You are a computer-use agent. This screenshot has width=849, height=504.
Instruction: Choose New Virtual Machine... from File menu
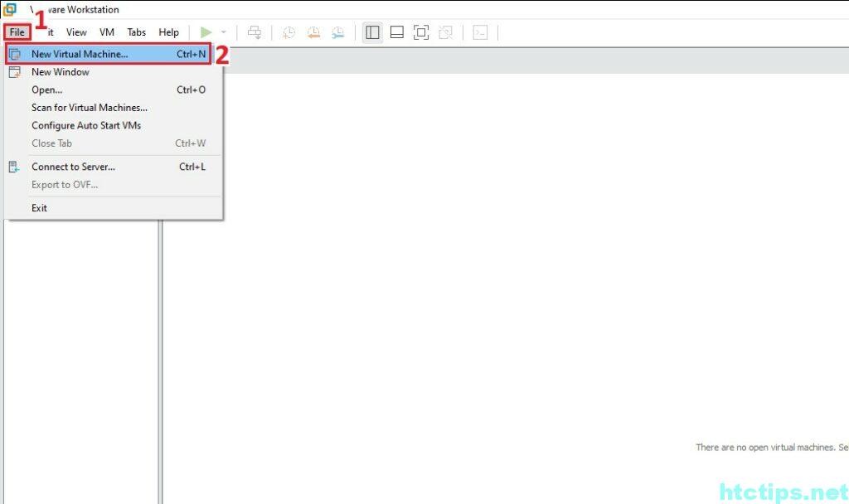[108, 54]
